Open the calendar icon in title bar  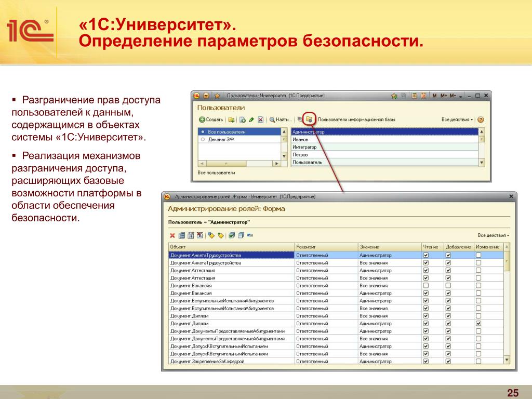pyautogui.click(x=423, y=96)
